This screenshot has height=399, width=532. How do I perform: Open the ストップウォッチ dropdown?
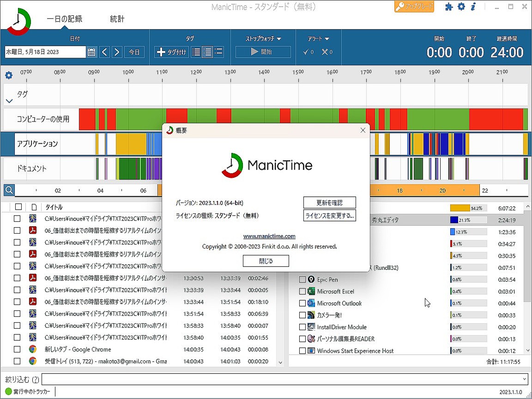[263, 39]
